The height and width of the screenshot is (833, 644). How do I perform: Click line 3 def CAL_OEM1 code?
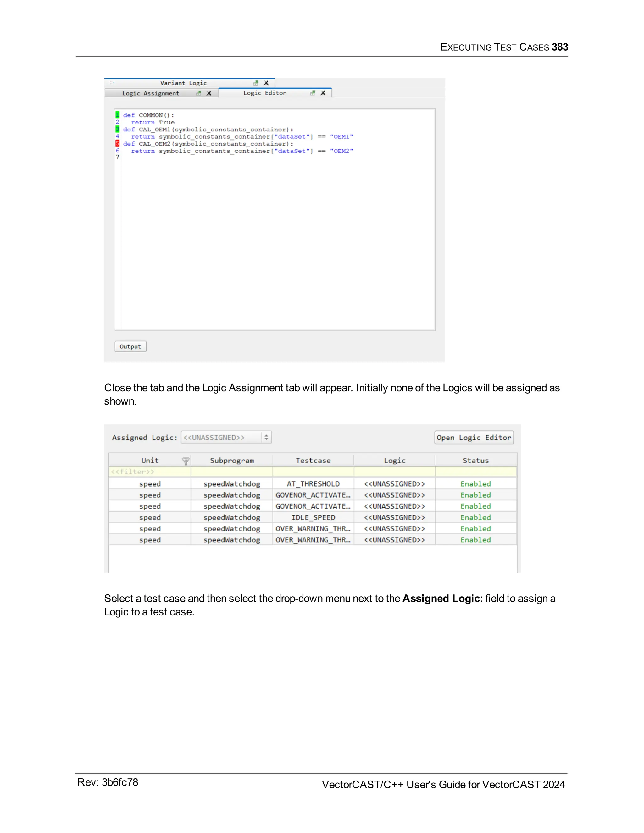(208, 130)
